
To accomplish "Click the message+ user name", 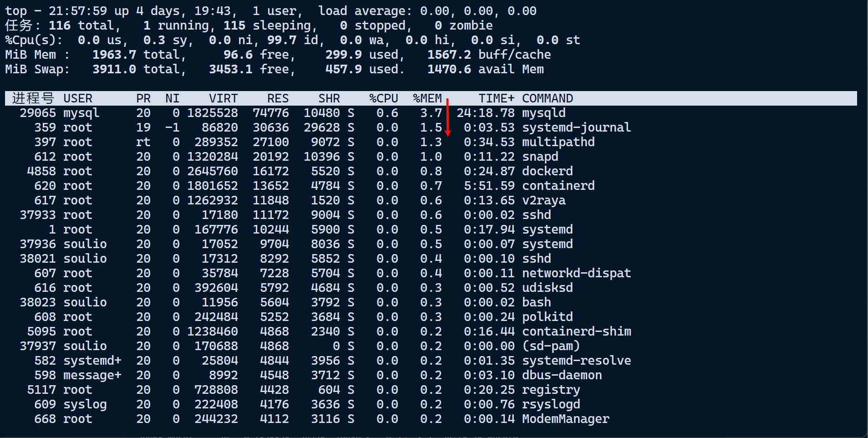I will (x=92, y=375).
